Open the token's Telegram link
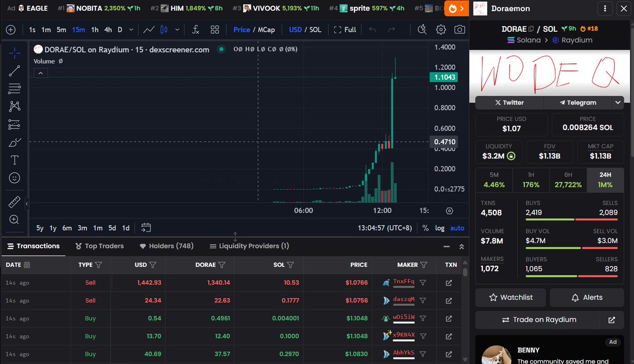Screen dimensions: 634x364 pyautogui.click(x=578, y=102)
